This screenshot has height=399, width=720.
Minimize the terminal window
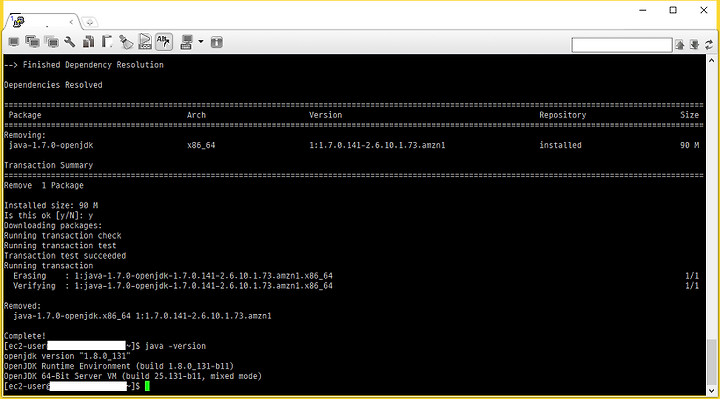tap(643, 10)
